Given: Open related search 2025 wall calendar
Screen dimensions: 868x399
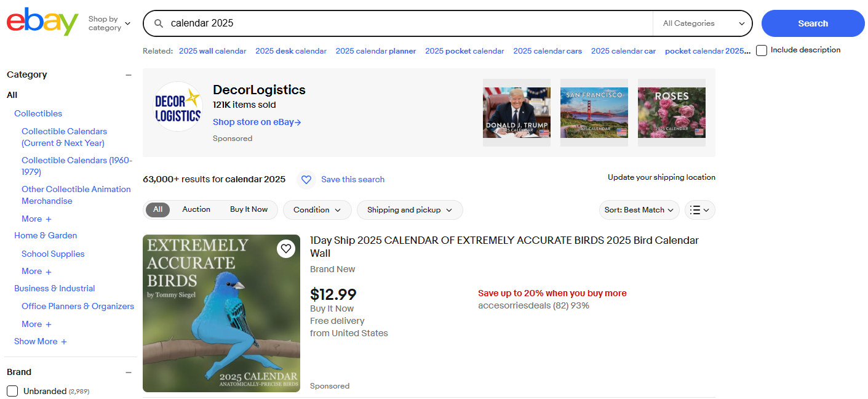Looking at the screenshot, I should (x=213, y=51).
